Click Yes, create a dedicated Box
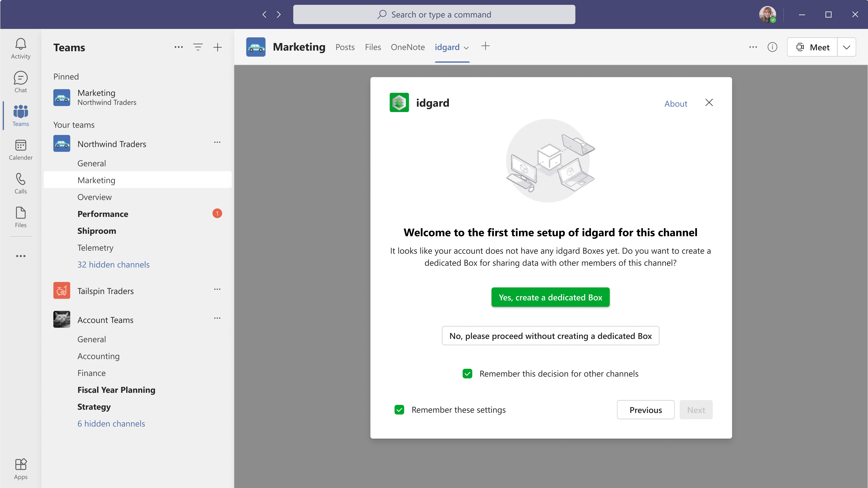The image size is (868, 488). (x=550, y=297)
